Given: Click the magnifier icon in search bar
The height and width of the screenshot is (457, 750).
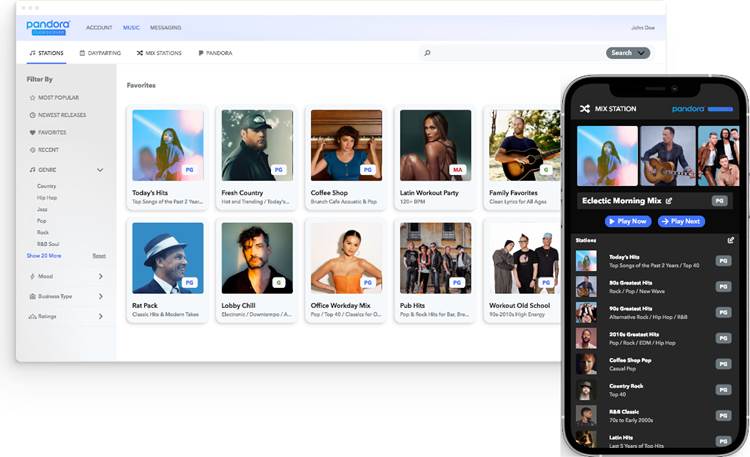Looking at the screenshot, I should [x=427, y=53].
